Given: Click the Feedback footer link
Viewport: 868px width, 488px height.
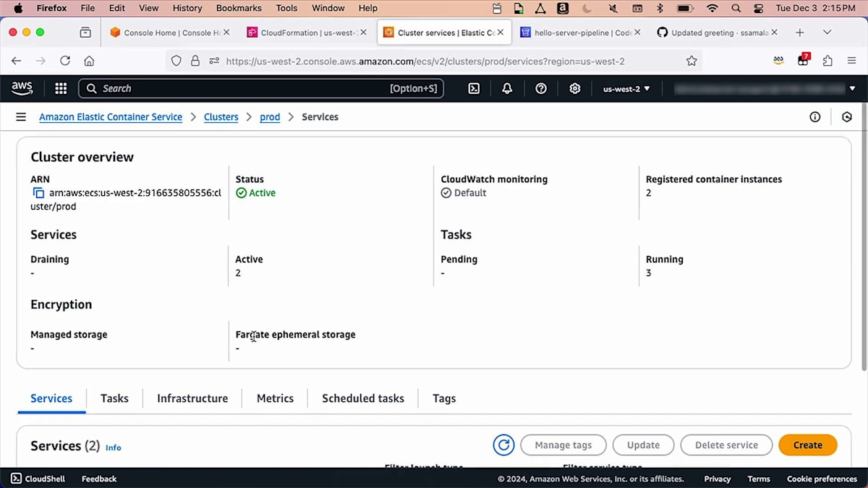Looking at the screenshot, I should pos(99,479).
